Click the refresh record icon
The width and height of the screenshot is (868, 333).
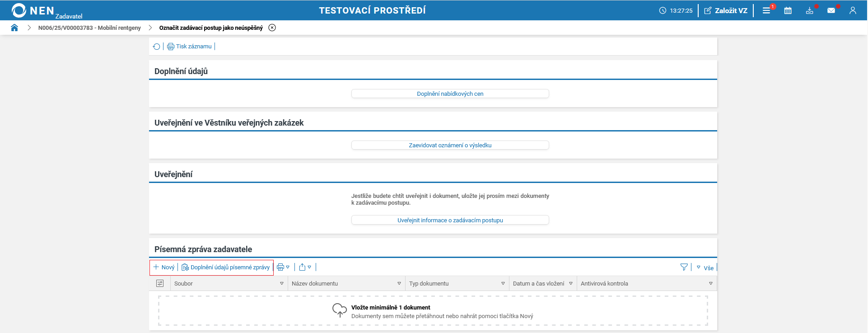point(157,47)
